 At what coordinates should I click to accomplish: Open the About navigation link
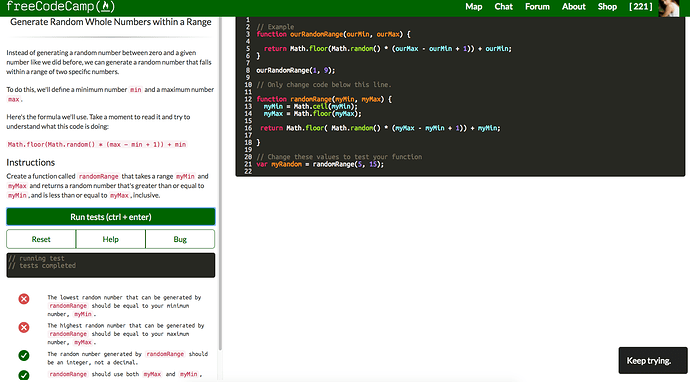573,7
